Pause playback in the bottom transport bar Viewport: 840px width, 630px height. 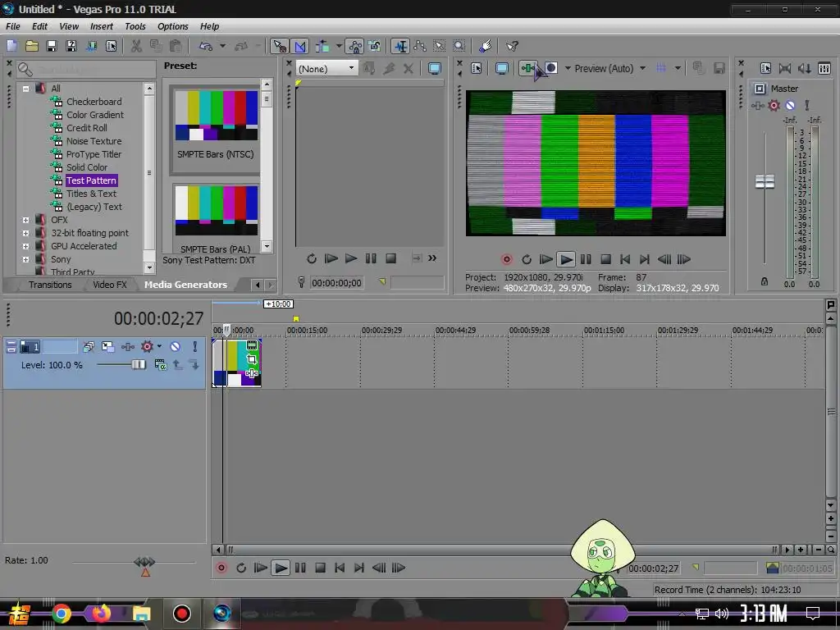[x=300, y=568]
